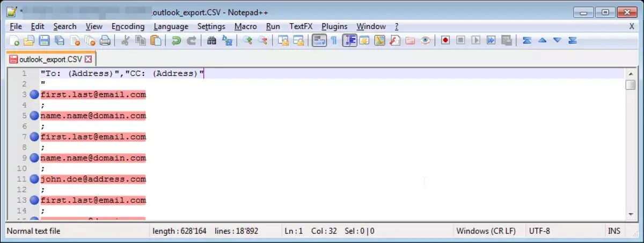Open the Plugins menu
Viewport: 644px width, 243px height.
[334, 26]
